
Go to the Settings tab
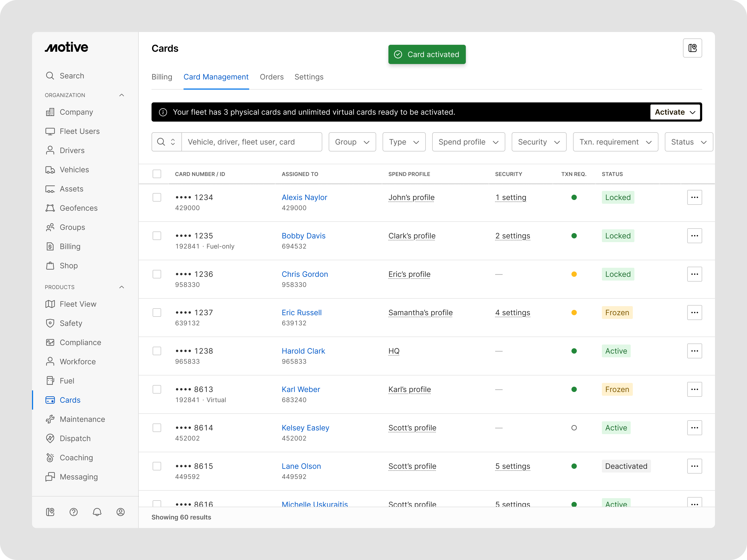point(309,77)
